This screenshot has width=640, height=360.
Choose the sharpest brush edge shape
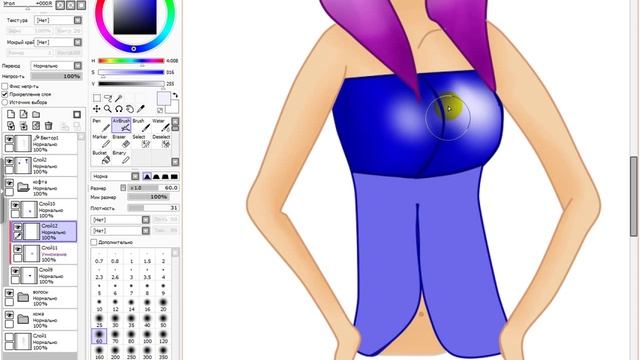147,176
